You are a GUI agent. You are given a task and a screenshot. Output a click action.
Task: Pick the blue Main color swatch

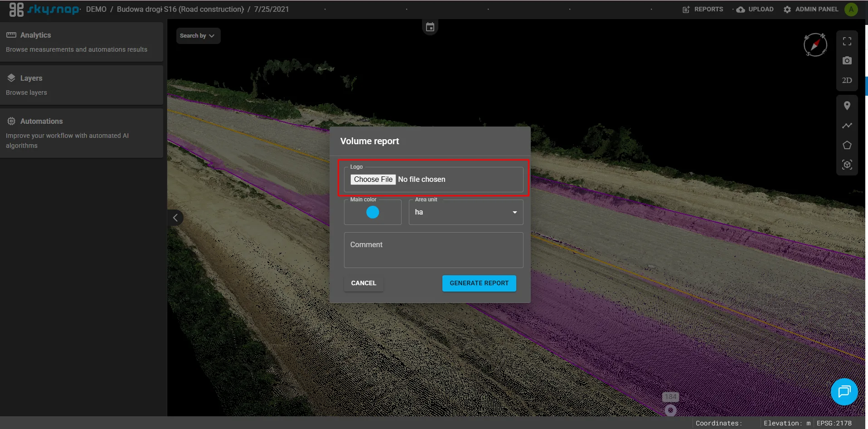372,212
